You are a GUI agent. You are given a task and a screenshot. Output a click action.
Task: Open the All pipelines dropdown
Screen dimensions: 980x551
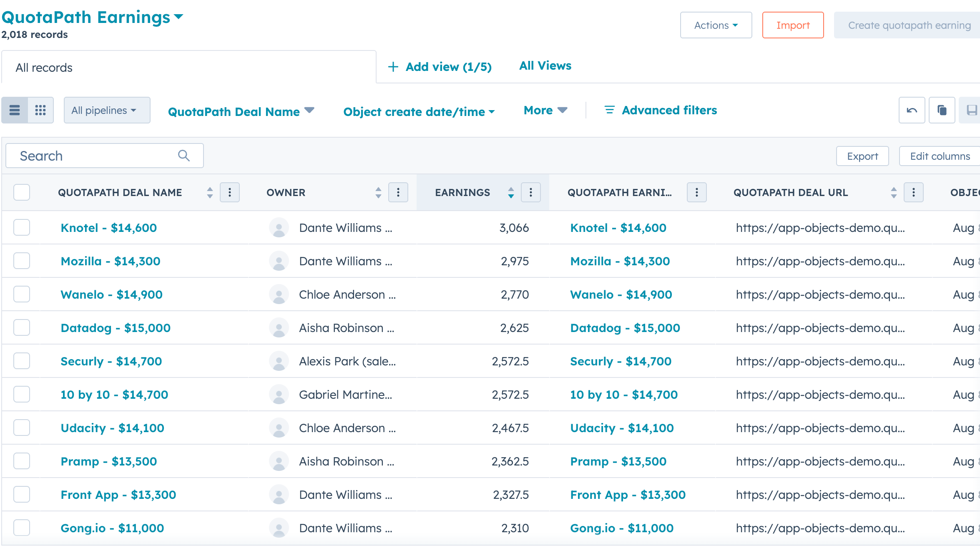(107, 110)
